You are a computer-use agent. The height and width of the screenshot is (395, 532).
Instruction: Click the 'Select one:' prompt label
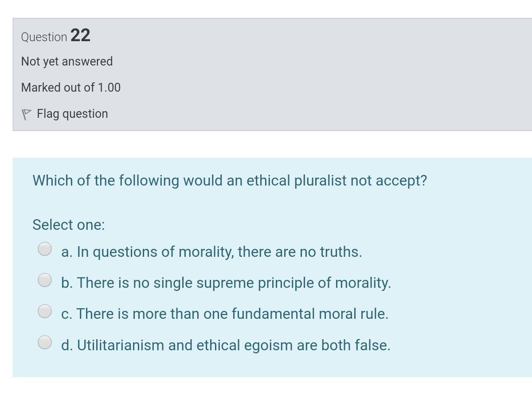(69, 225)
